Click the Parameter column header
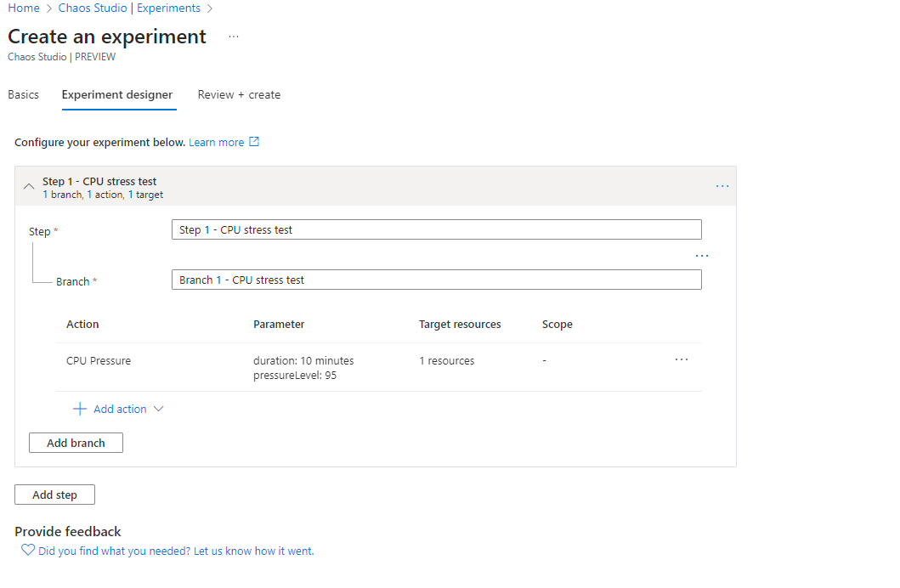The height and width of the screenshot is (588, 900). 279,324
